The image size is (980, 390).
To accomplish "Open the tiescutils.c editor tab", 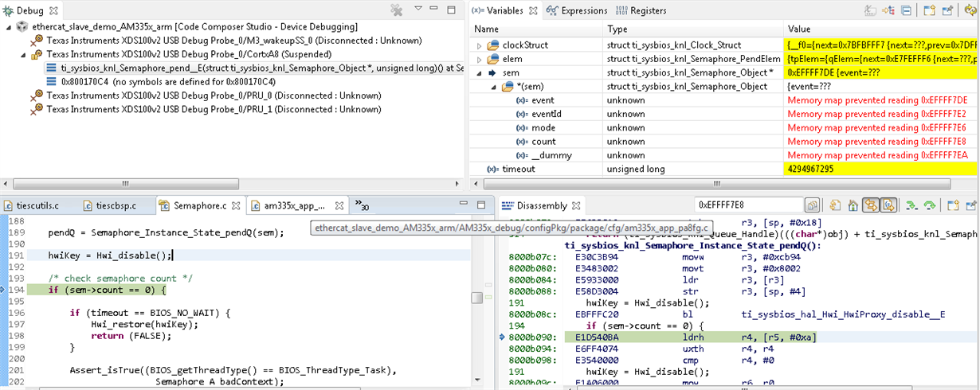I will pos(31,205).
